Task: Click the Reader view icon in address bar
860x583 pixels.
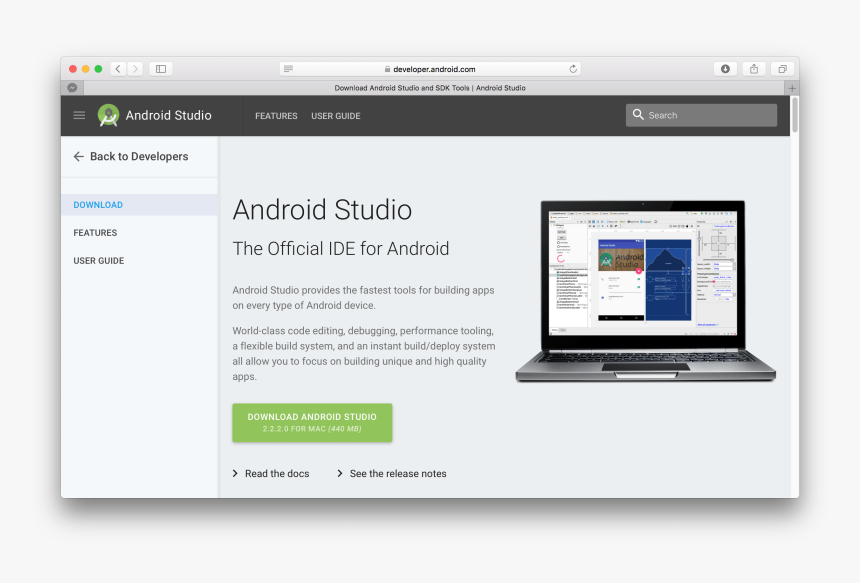Action: pos(289,69)
